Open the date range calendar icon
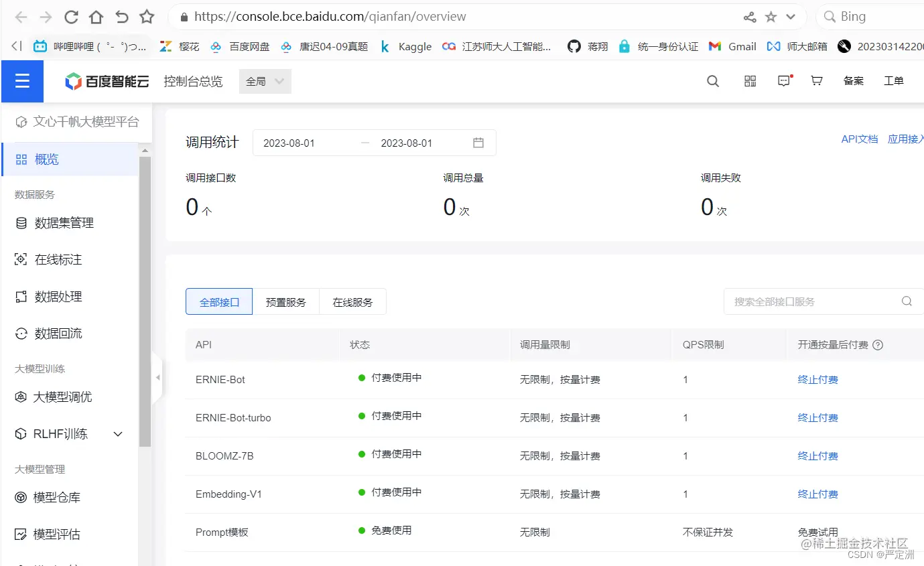 tap(478, 143)
